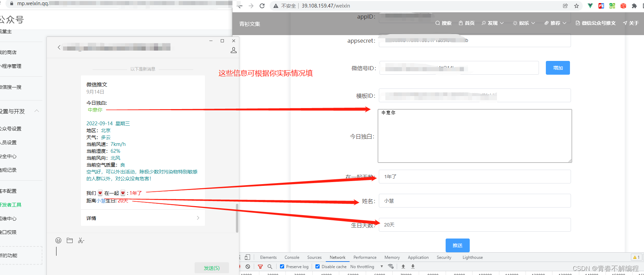Click the browser reload button

pos(262,6)
